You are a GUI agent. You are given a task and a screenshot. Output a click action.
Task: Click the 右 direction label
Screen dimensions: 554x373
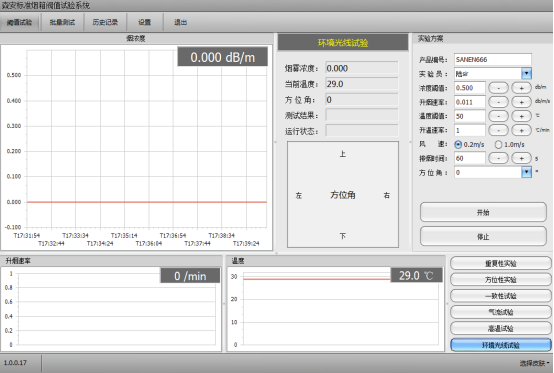tap(387, 195)
